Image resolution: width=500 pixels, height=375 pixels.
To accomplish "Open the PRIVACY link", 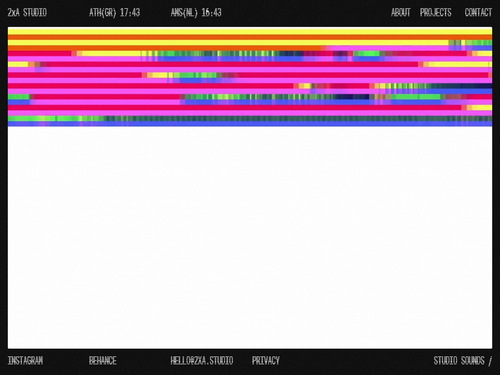I will click(266, 361).
